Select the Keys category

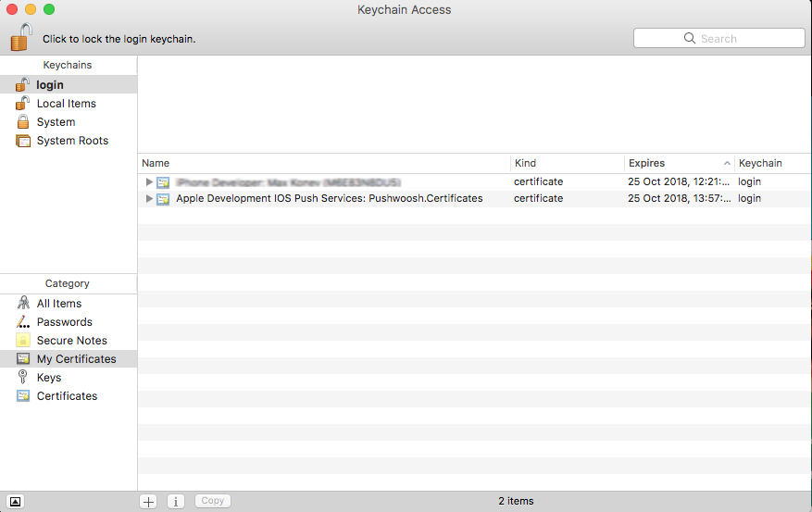pyautogui.click(x=49, y=378)
